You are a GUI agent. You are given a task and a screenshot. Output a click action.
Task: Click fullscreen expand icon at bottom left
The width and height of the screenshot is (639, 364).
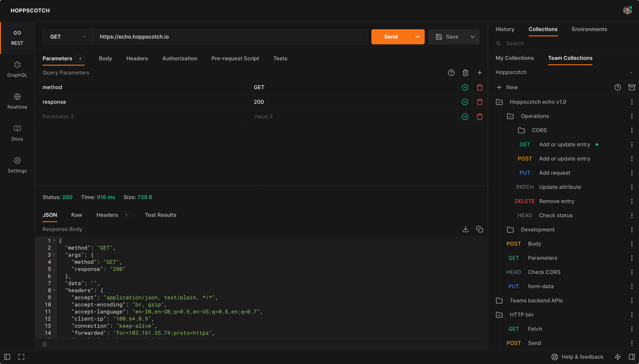pos(21,357)
